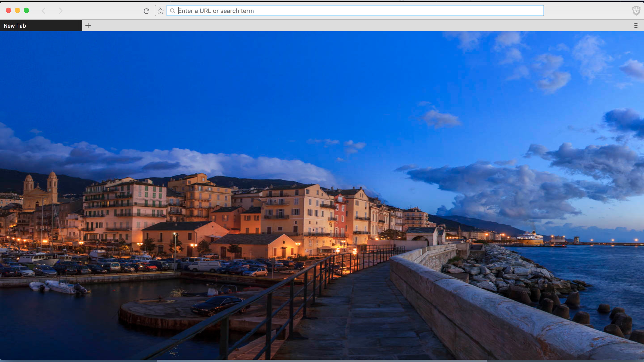Maximize the window with the green button

[x=26, y=10]
